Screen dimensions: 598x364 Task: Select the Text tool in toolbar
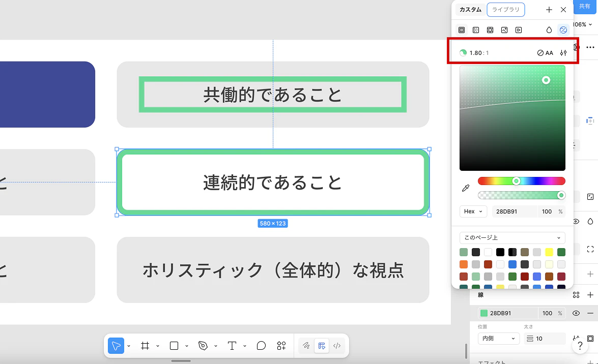[x=232, y=346]
